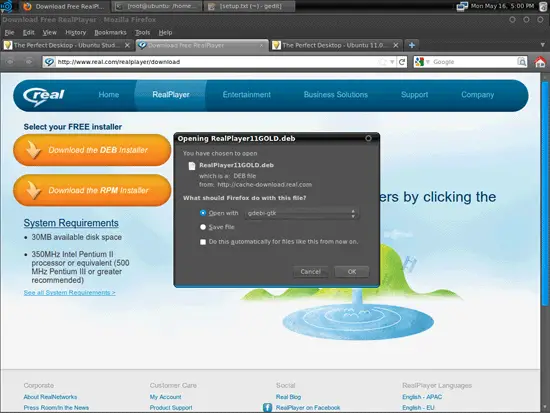Check Do this automatically for files like this
This screenshot has width=550, height=413.
pyautogui.click(x=203, y=242)
